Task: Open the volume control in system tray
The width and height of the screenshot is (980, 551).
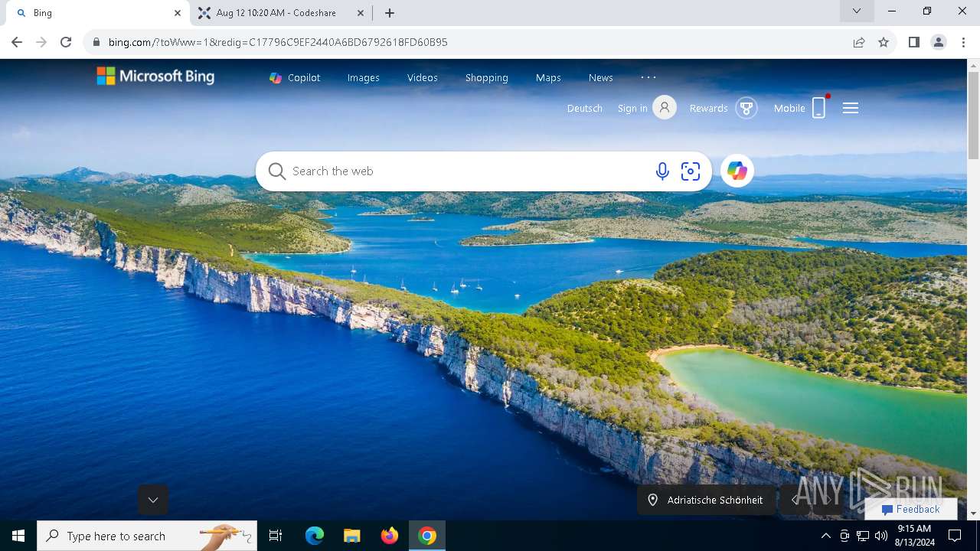Action: point(880,536)
